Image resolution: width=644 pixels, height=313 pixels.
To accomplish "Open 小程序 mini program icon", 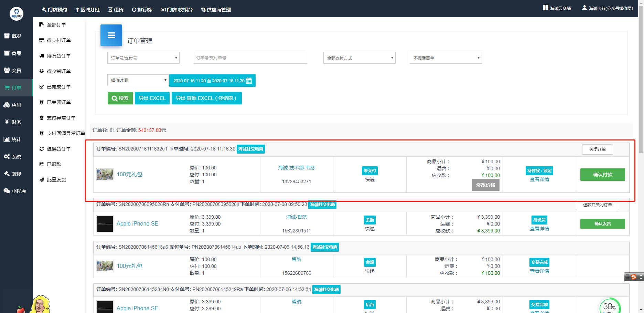I will tap(7, 191).
